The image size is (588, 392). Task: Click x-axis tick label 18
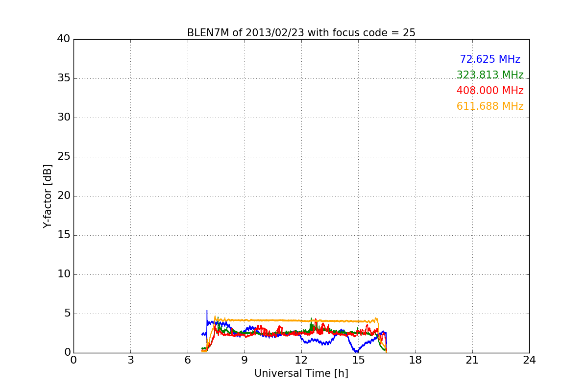[x=416, y=360]
